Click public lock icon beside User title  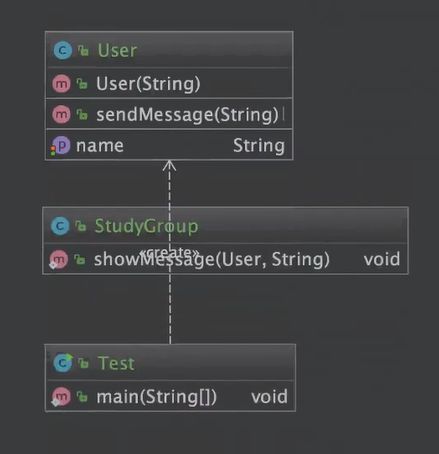tap(83, 51)
